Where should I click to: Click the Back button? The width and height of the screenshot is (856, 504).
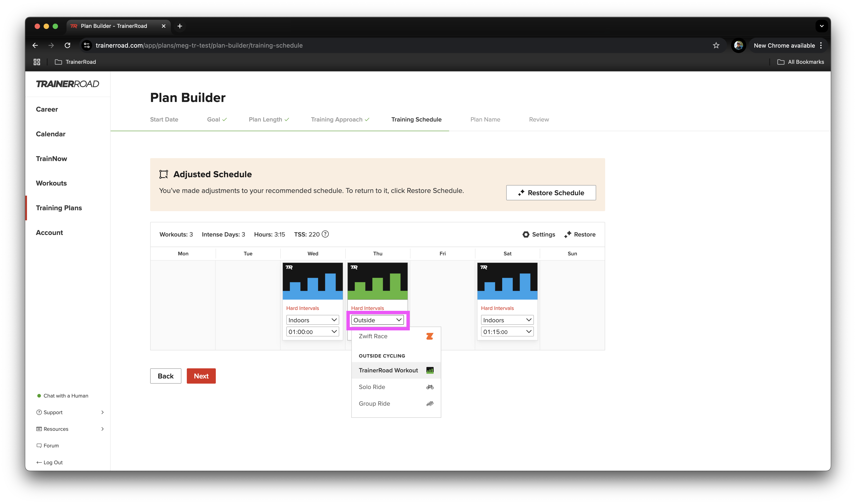coord(165,376)
